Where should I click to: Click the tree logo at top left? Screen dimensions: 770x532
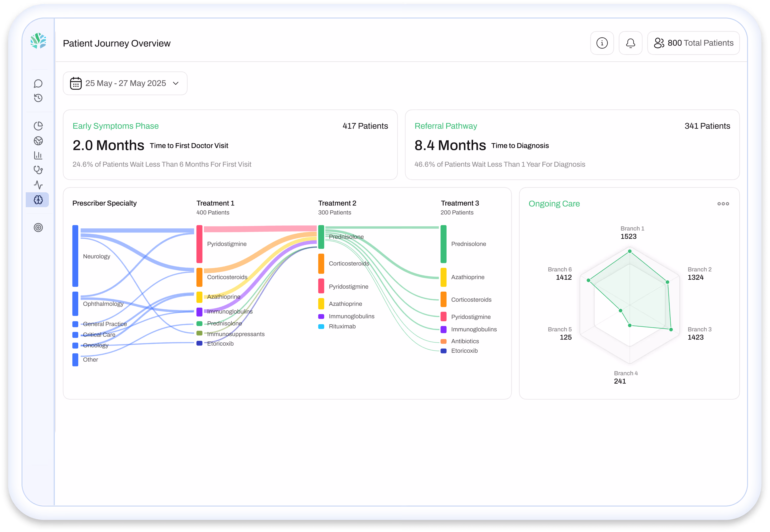(38, 41)
